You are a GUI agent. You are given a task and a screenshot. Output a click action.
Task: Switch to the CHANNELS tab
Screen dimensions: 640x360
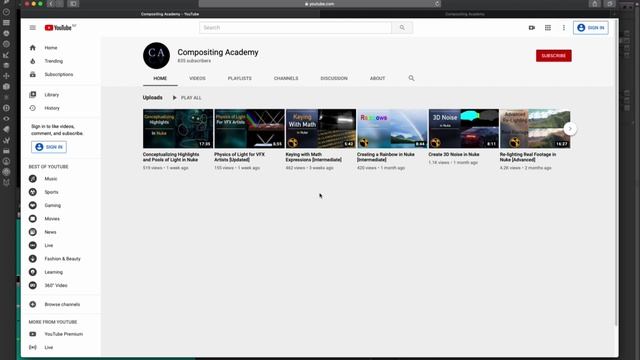click(286, 78)
